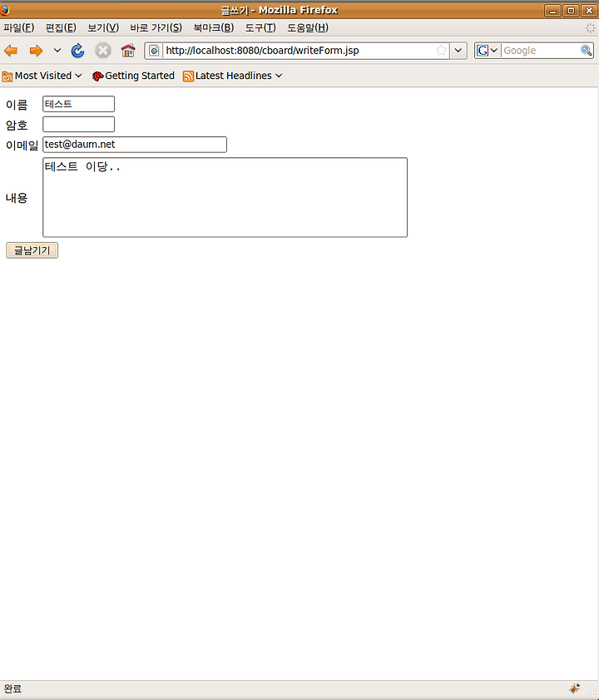
Task: Open the Getting Started bookmark
Action: [133, 76]
